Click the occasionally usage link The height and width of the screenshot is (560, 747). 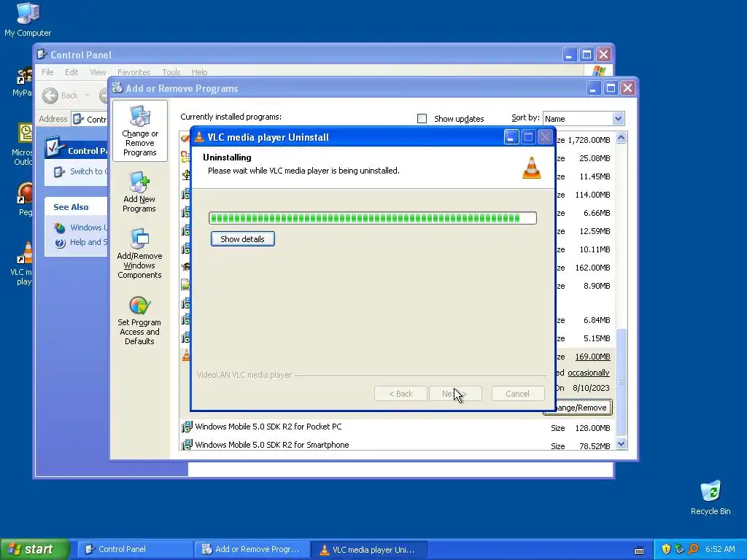(x=589, y=373)
